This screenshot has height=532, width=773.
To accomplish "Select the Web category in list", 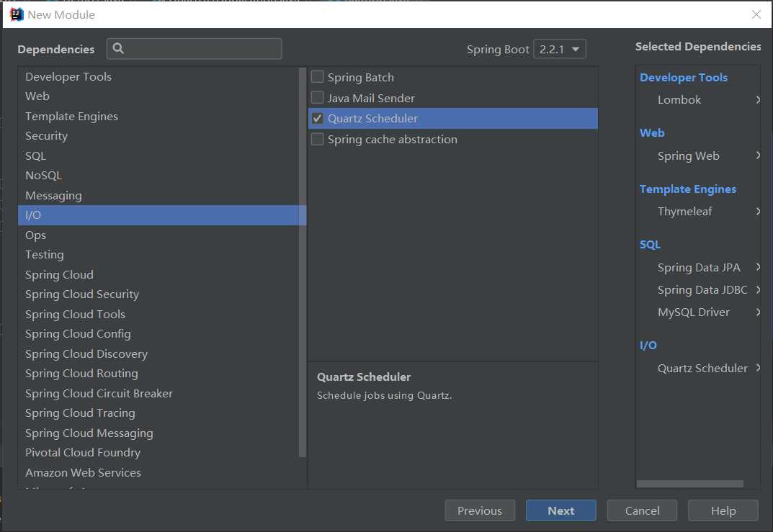I will (158, 96).
